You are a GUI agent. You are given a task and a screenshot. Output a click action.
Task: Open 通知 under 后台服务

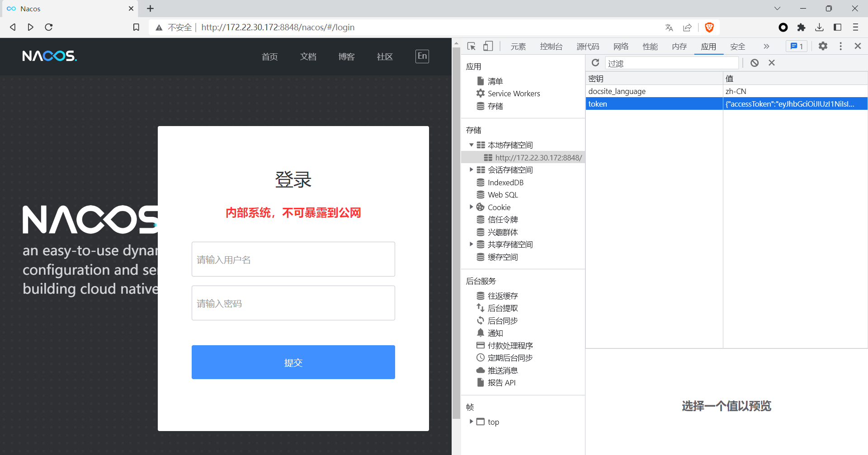tap(495, 333)
